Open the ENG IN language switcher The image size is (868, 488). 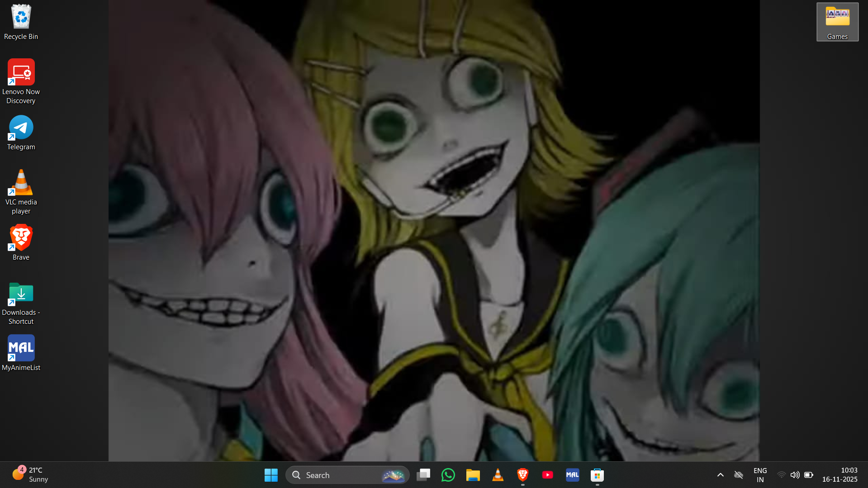click(x=760, y=475)
